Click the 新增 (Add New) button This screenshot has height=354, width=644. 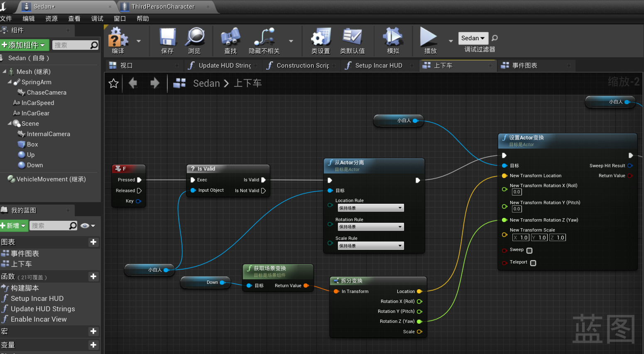click(14, 226)
